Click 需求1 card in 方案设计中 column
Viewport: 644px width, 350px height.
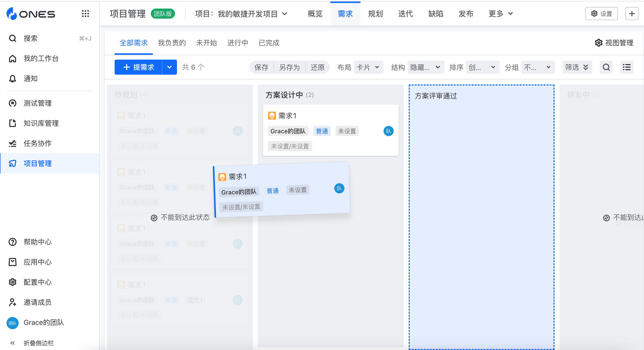point(288,116)
